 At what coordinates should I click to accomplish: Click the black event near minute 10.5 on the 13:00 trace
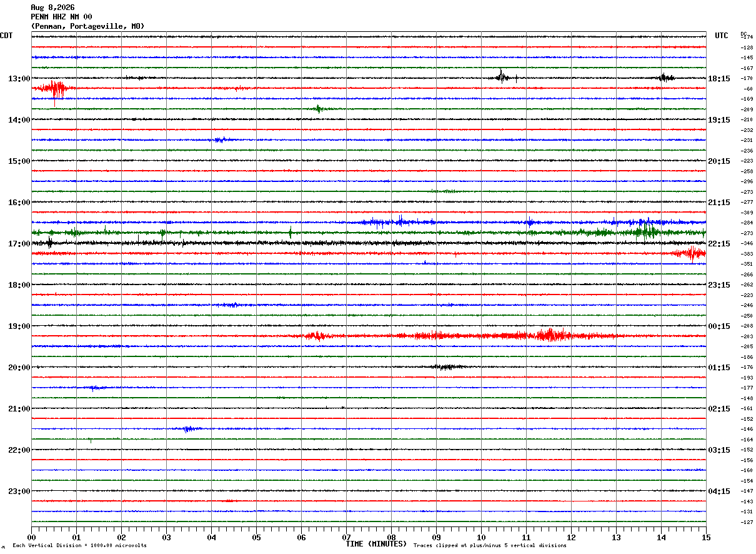click(x=503, y=77)
